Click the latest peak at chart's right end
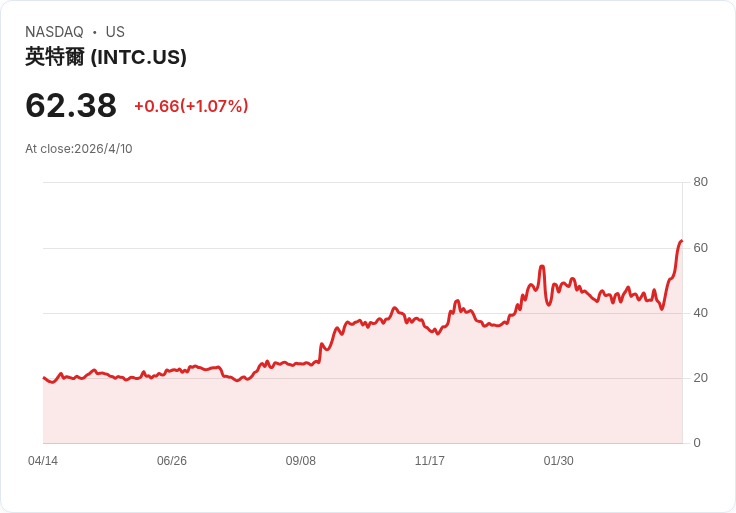 [681, 241]
